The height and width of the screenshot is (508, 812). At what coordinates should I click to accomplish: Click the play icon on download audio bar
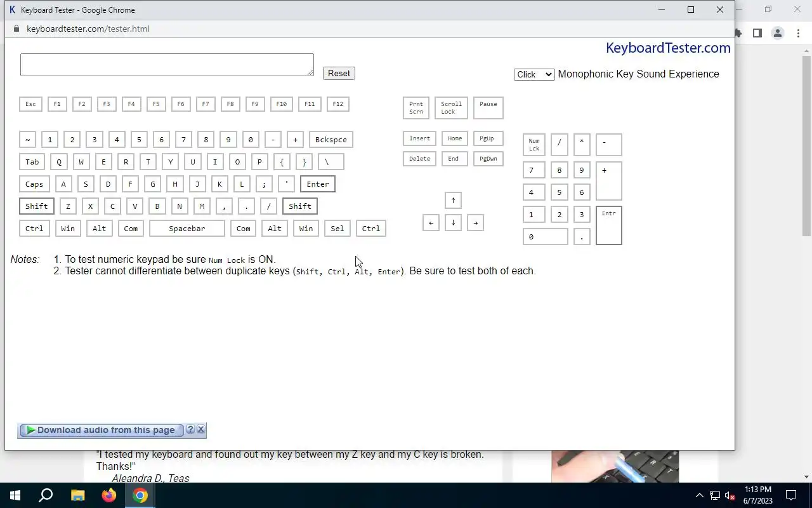click(30, 430)
